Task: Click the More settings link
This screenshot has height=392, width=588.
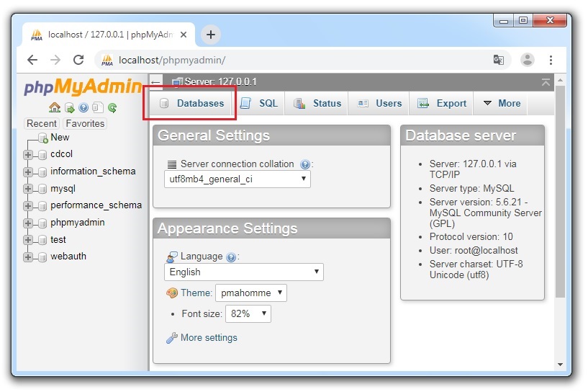Action: point(208,338)
